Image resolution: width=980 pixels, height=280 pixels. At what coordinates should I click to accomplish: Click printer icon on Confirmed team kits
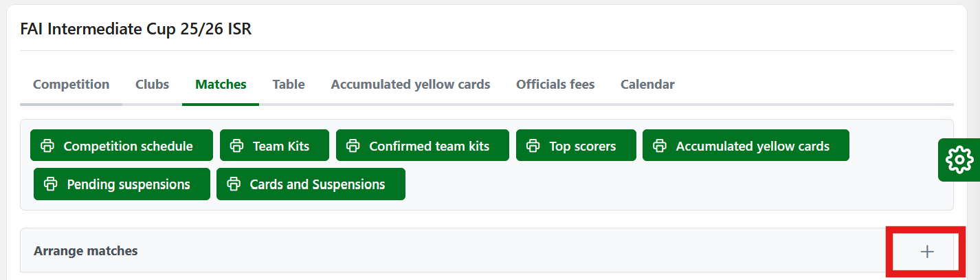[353, 146]
